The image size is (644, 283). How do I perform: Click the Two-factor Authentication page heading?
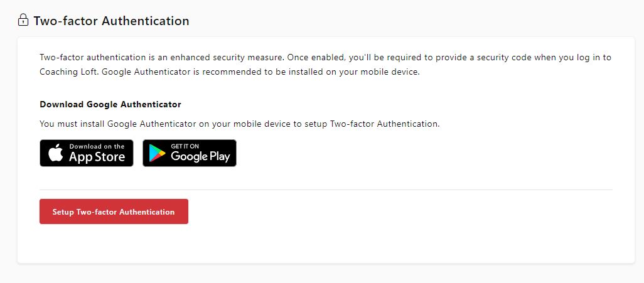(111, 21)
